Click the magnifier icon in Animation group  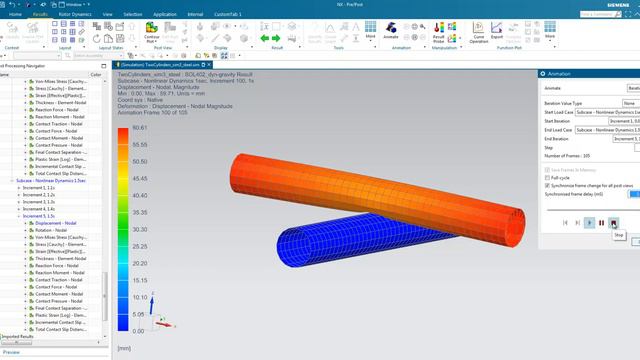click(422, 27)
